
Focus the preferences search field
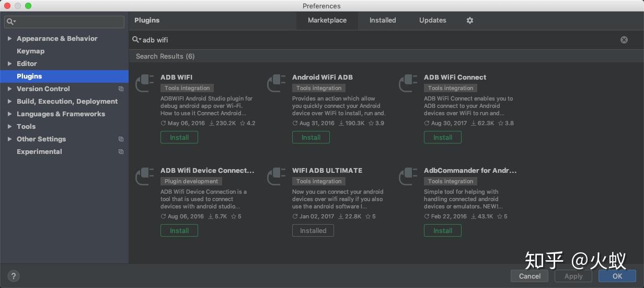click(x=68, y=21)
